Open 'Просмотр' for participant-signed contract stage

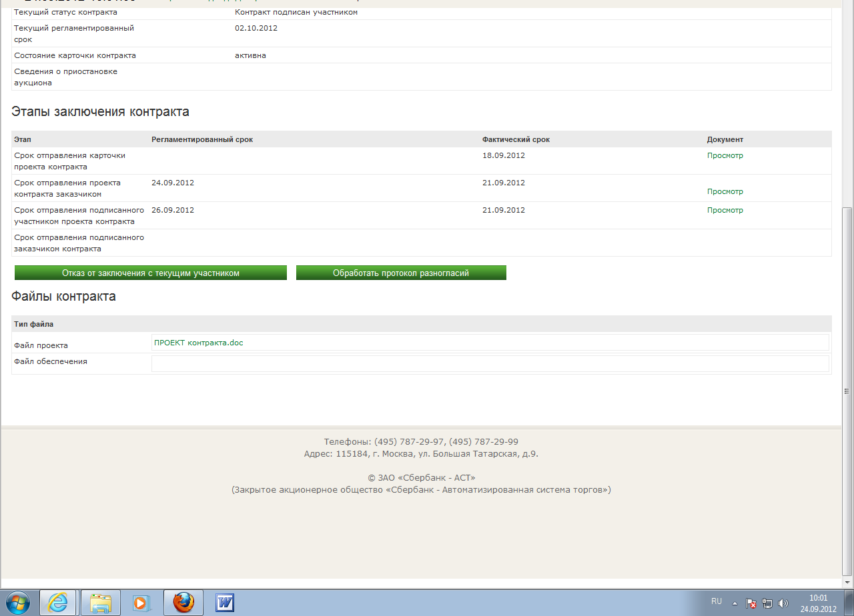(x=725, y=210)
